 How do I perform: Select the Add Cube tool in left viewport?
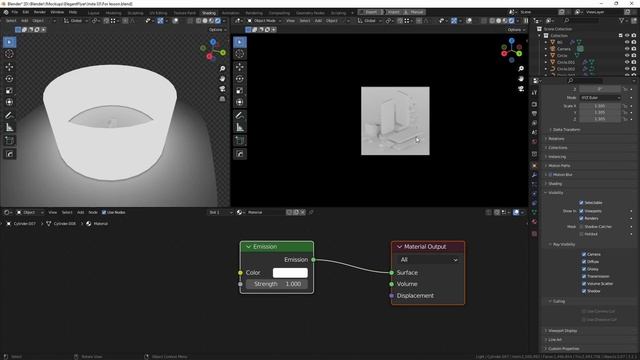tap(9, 141)
